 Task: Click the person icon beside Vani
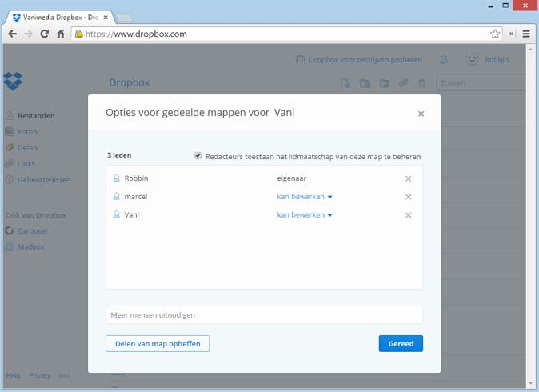click(117, 214)
